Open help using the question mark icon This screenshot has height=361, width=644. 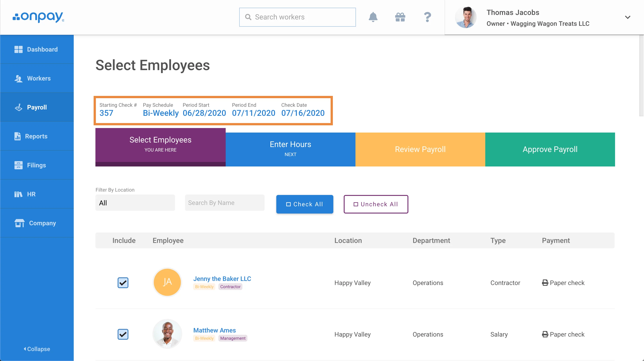coord(427,17)
